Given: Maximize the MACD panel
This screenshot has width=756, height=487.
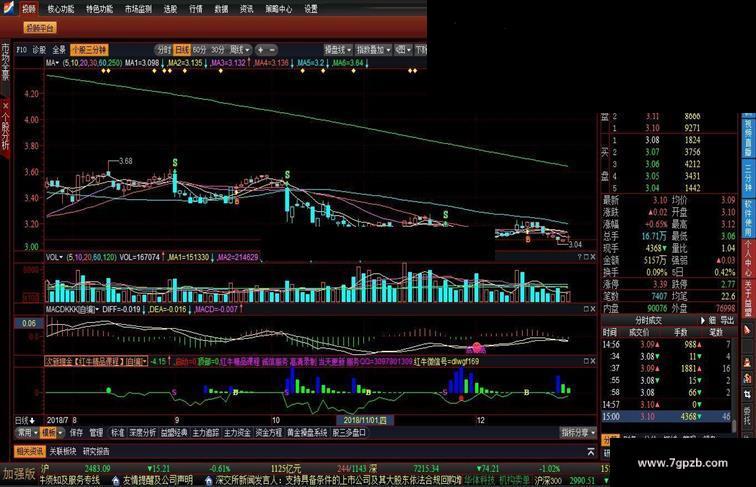Looking at the screenshot, I should coord(586,309).
